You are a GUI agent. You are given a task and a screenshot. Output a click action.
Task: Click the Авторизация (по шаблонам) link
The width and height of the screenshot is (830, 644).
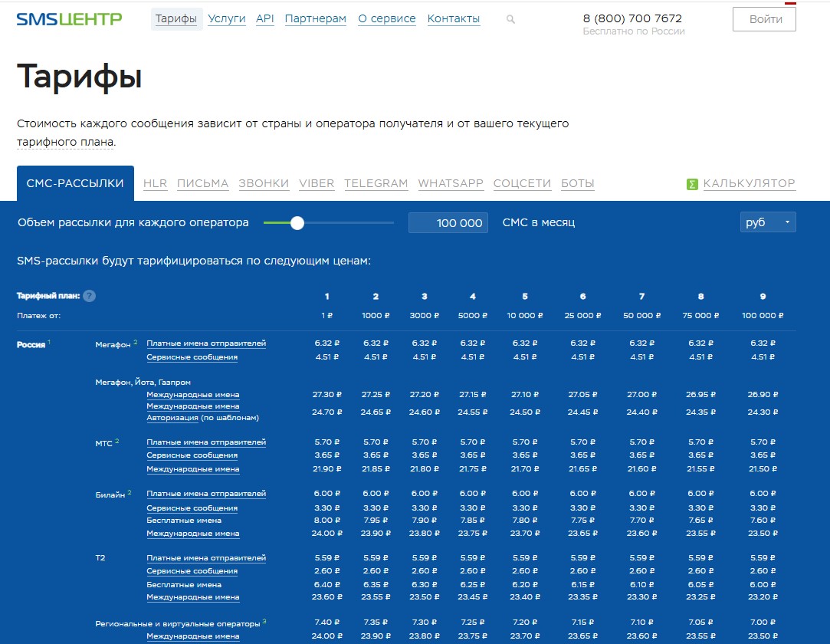click(202, 418)
